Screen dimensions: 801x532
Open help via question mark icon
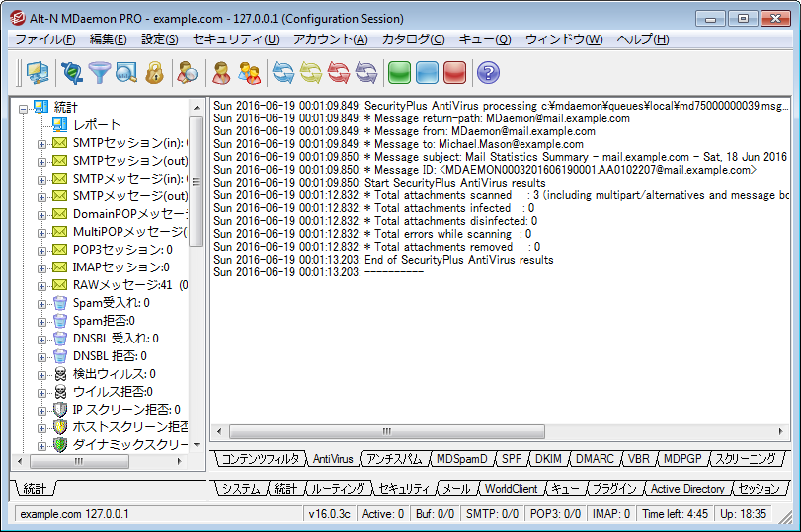pos(488,72)
